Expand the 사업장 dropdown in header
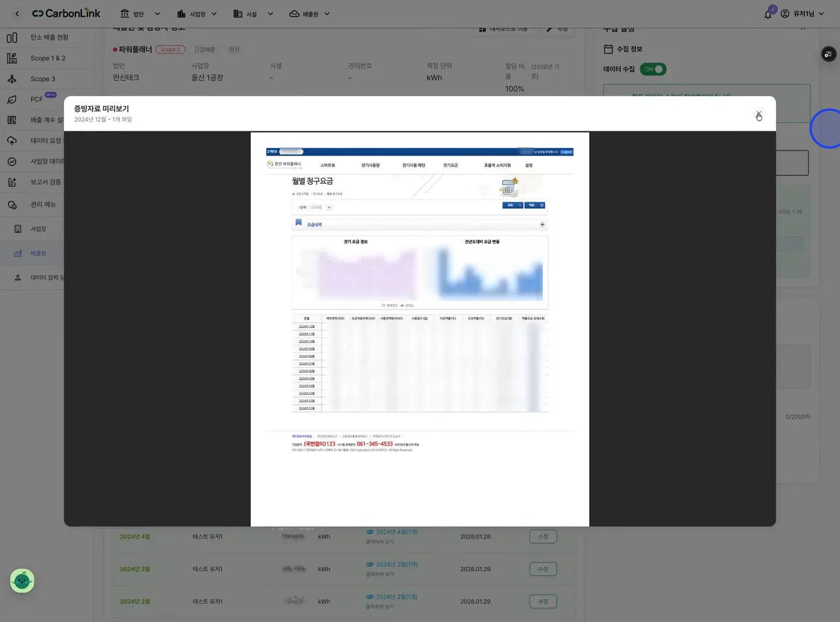The width and height of the screenshot is (840, 622). coord(197,14)
